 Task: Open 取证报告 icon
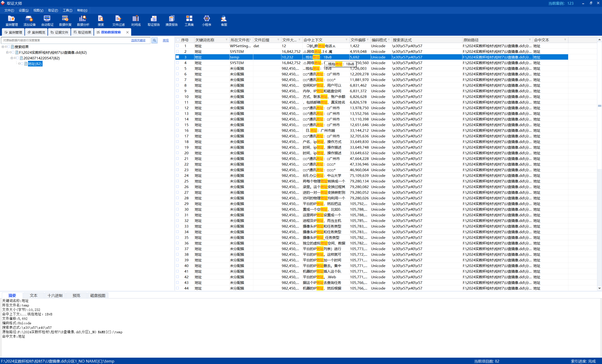154,21
